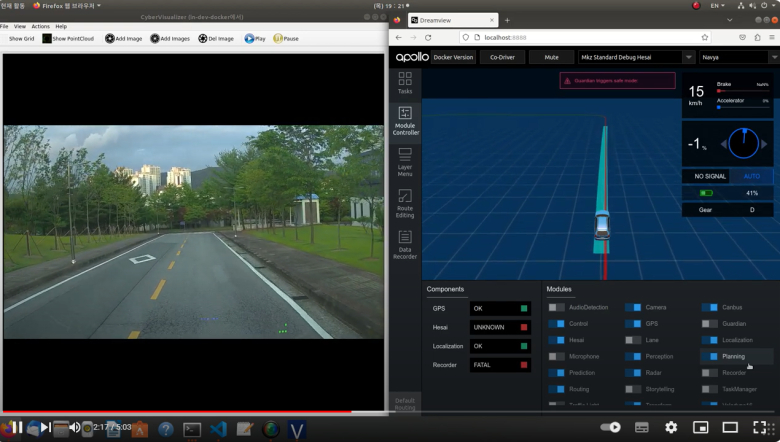Screen dimensions: 780x442
Task: Disable the Planning module switch
Action: (709, 356)
